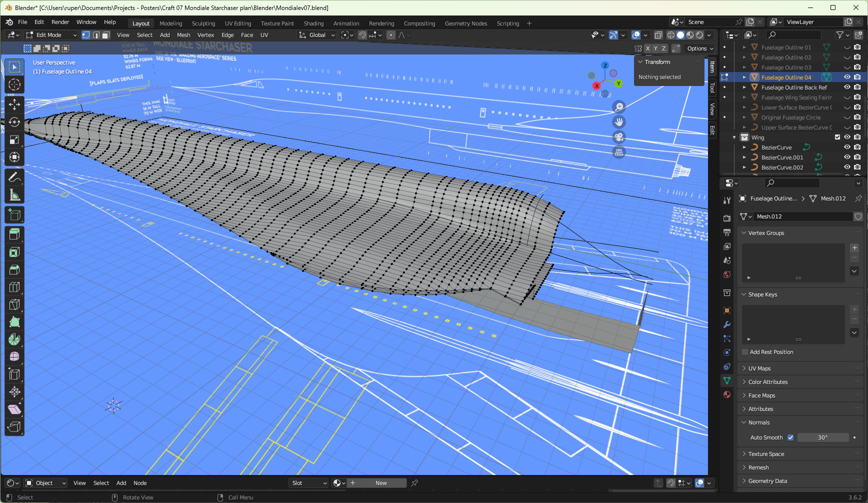Check the Add Rest Position box
868x503 pixels.
click(x=745, y=352)
